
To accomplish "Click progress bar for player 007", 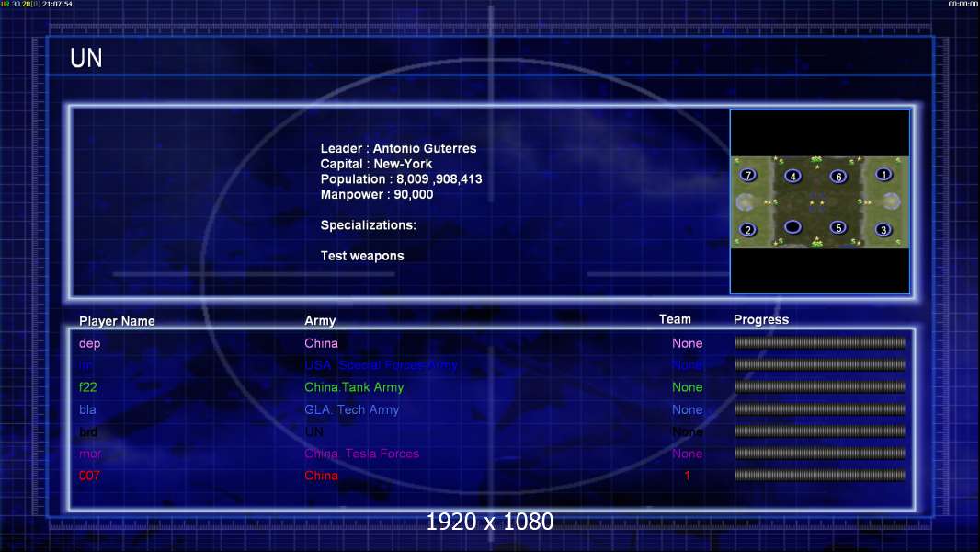I will pyautogui.click(x=820, y=475).
